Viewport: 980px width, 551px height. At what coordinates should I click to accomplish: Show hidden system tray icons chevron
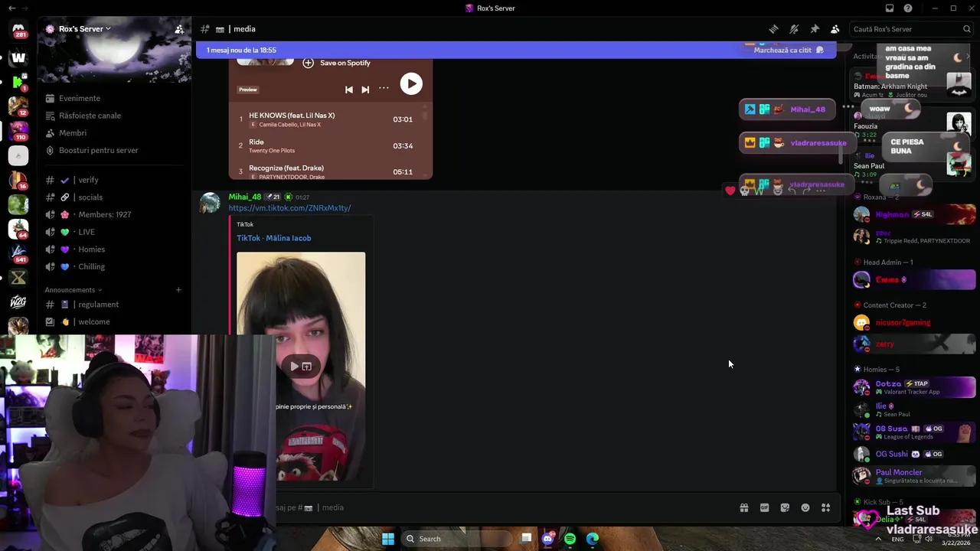click(878, 539)
